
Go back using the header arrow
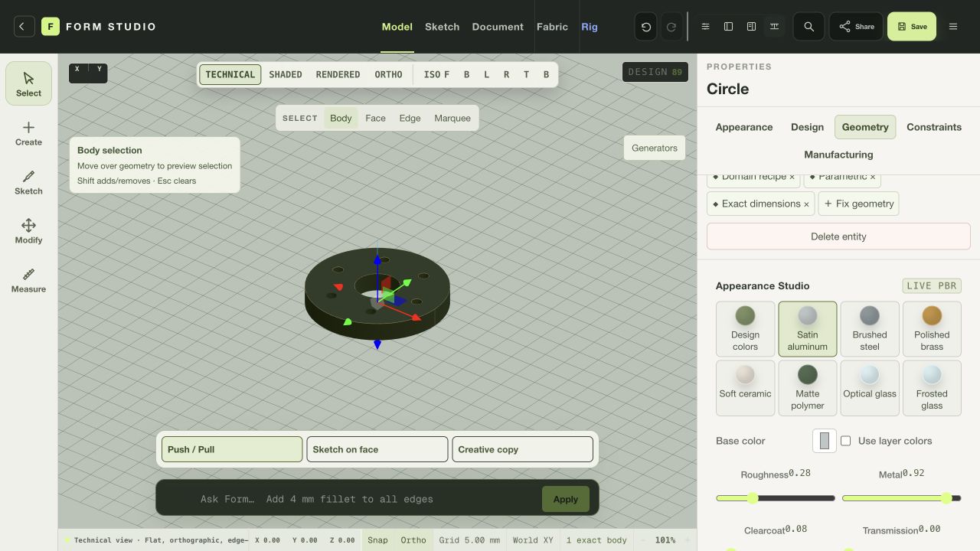tap(23, 27)
